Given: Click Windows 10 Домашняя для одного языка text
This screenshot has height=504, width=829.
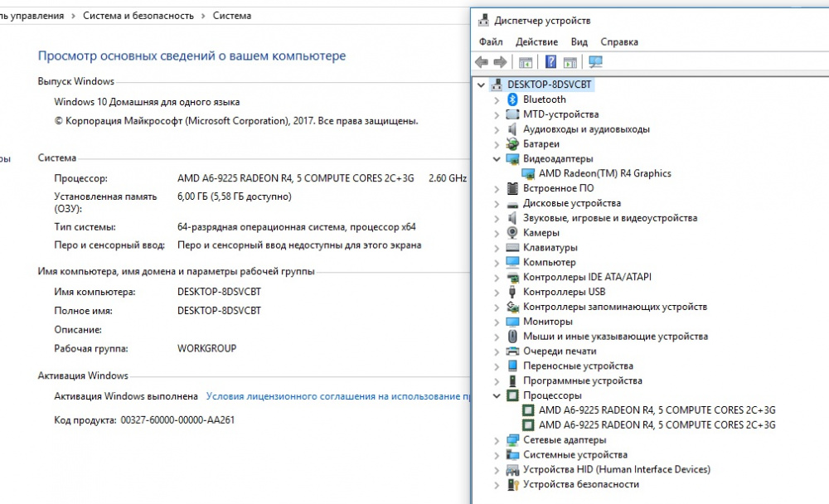Looking at the screenshot, I should click(x=147, y=102).
